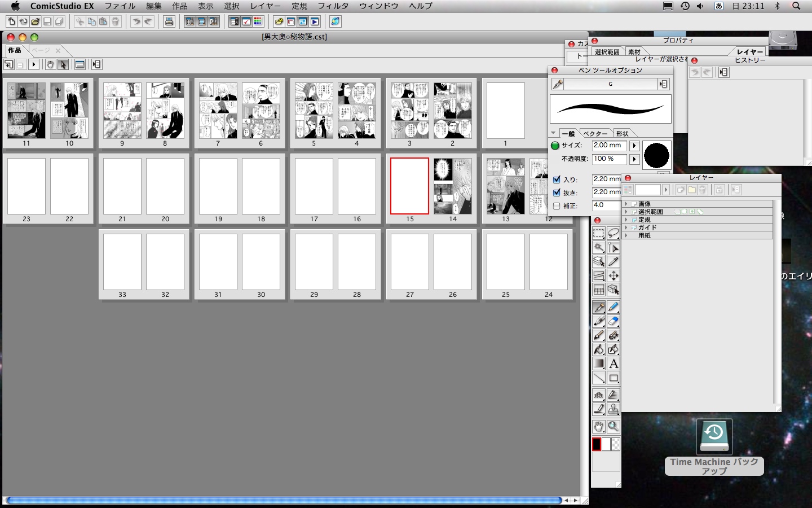This screenshot has width=812, height=508.
Task: Select the gradient tool
Action: [x=599, y=364]
